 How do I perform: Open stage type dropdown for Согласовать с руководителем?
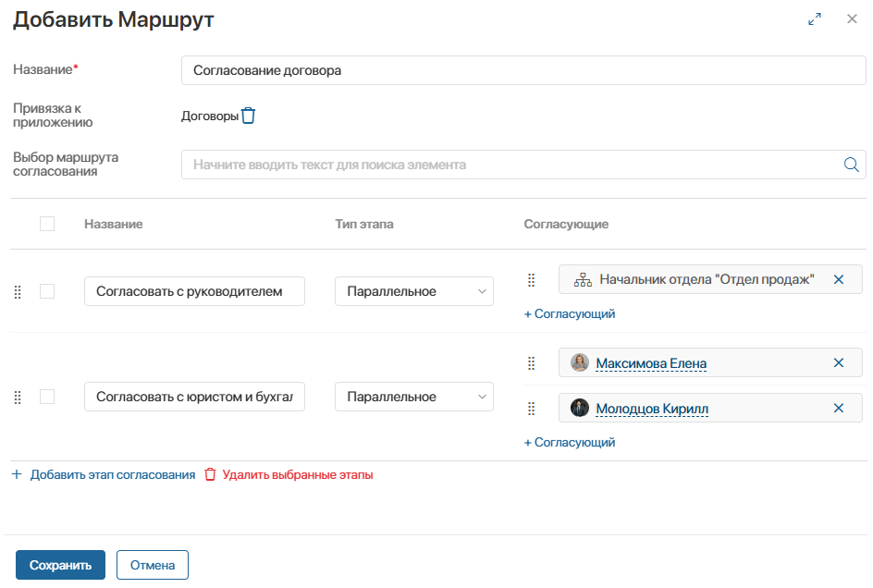click(x=413, y=291)
